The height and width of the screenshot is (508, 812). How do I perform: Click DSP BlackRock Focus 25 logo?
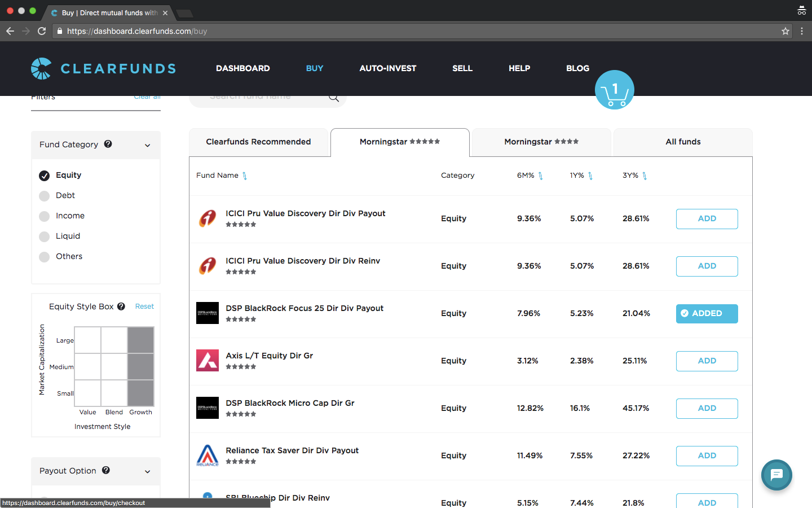point(208,313)
